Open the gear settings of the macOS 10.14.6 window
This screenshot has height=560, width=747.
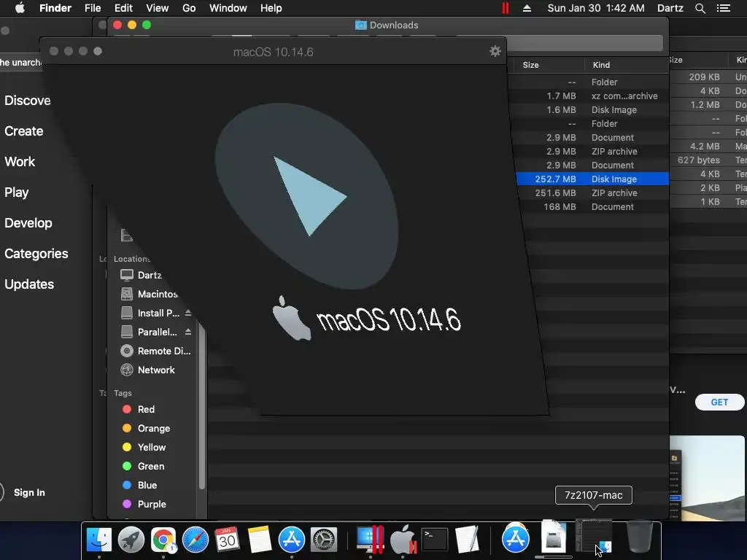pos(495,51)
